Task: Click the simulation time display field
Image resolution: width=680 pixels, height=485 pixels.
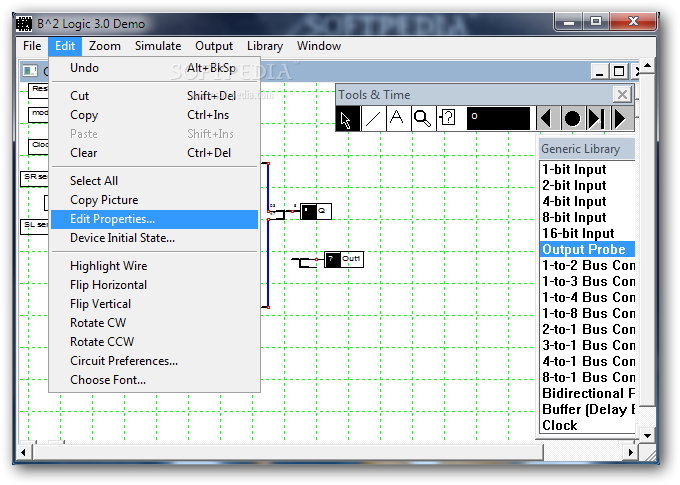Action: pyautogui.click(x=498, y=118)
